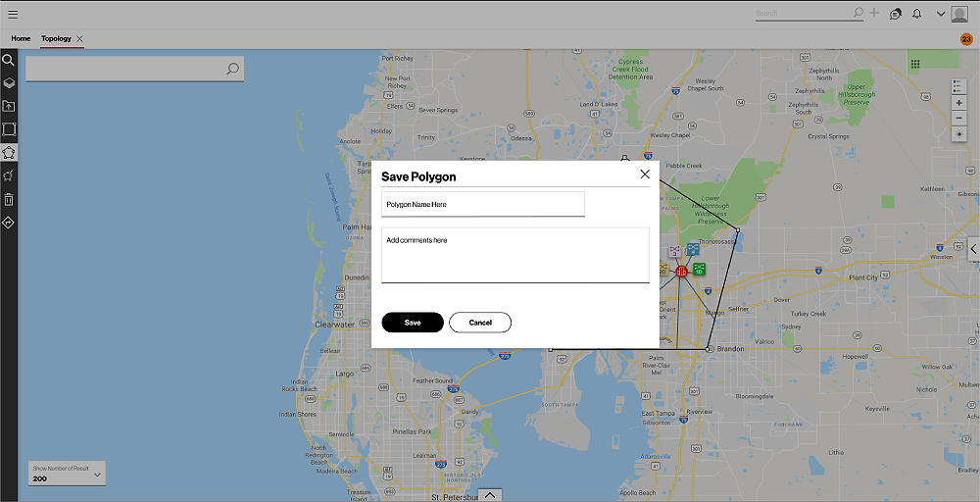Screen dimensions: 980x502
Task: Select the magnifier search tool in left sidebar
Action: (8, 61)
